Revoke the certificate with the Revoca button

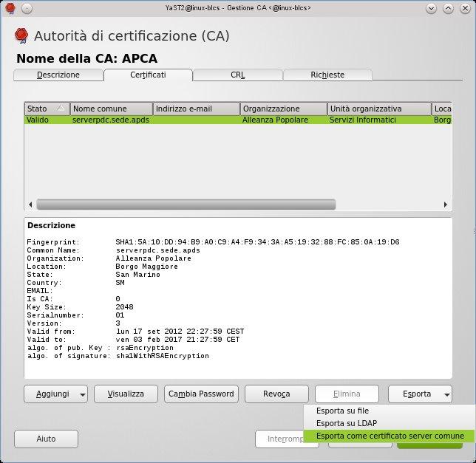click(276, 394)
